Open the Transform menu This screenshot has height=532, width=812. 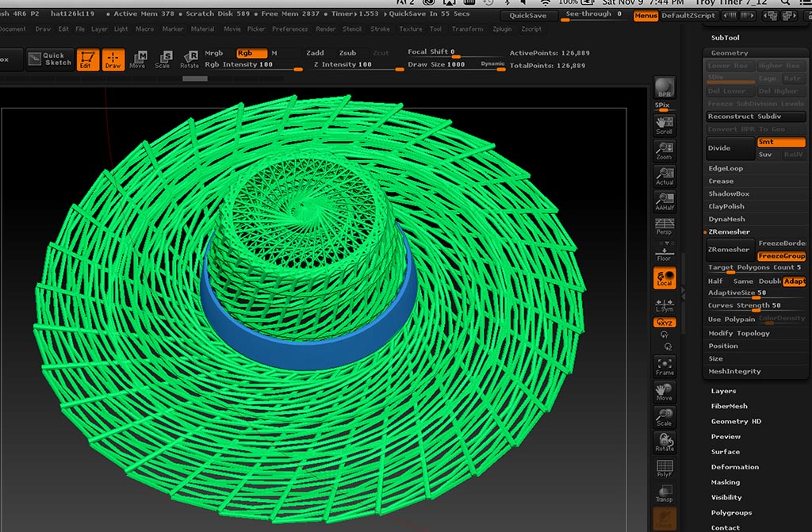pyautogui.click(x=467, y=29)
